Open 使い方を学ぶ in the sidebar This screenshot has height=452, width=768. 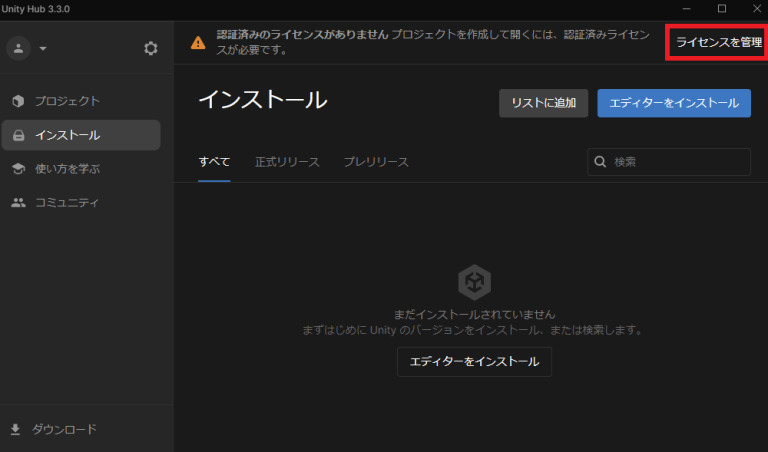coord(67,169)
